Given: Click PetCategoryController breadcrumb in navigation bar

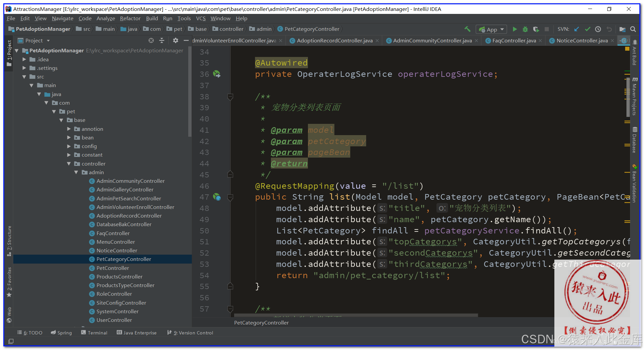Looking at the screenshot, I should point(309,29).
